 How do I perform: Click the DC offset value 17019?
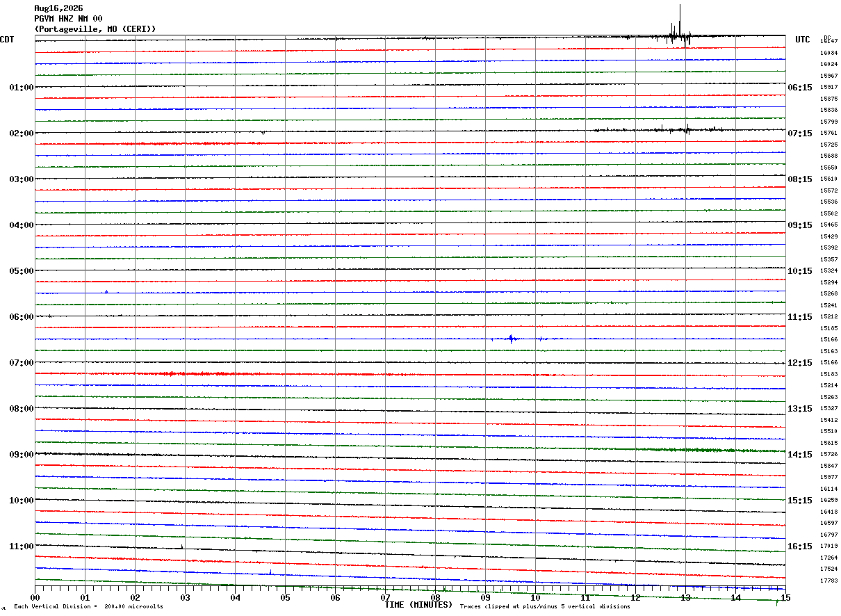pyautogui.click(x=828, y=546)
